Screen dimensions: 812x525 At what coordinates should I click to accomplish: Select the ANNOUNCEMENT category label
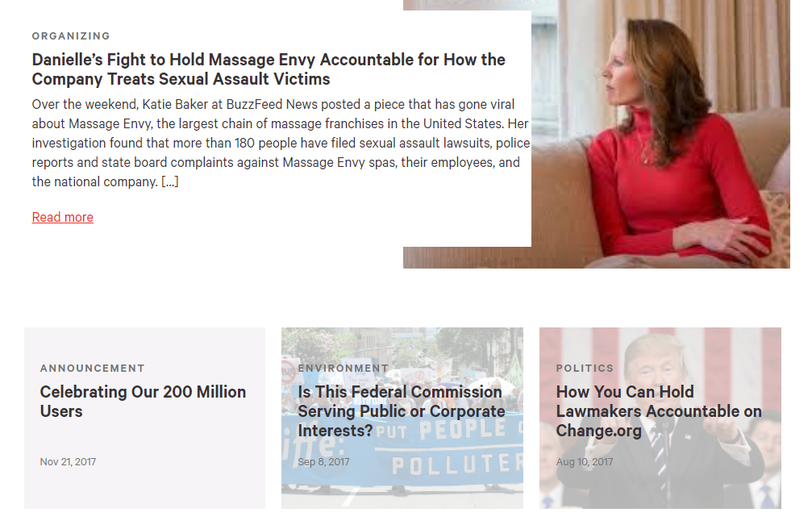point(92,368)
